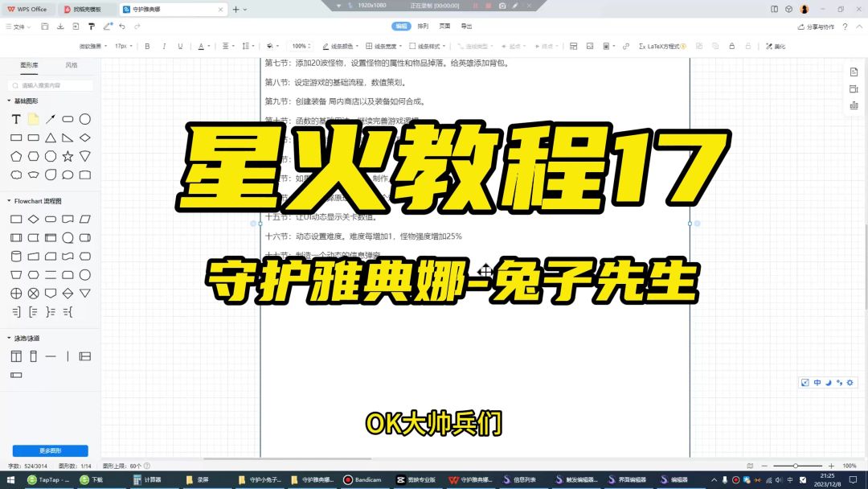Collapse the Flowchart 流程图 section

point(9,201)
